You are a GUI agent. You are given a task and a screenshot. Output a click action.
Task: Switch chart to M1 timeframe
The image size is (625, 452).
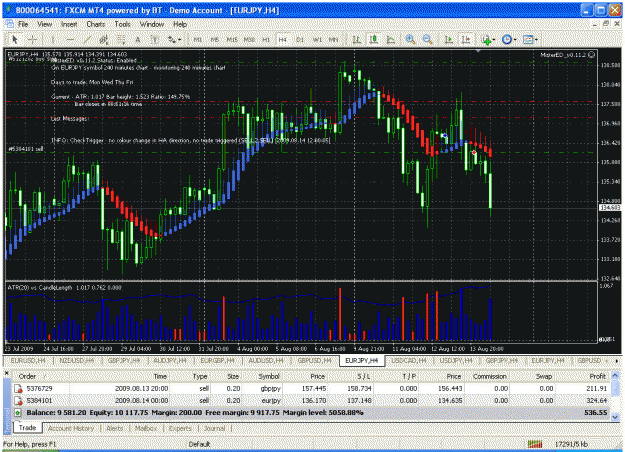[198, 39]
